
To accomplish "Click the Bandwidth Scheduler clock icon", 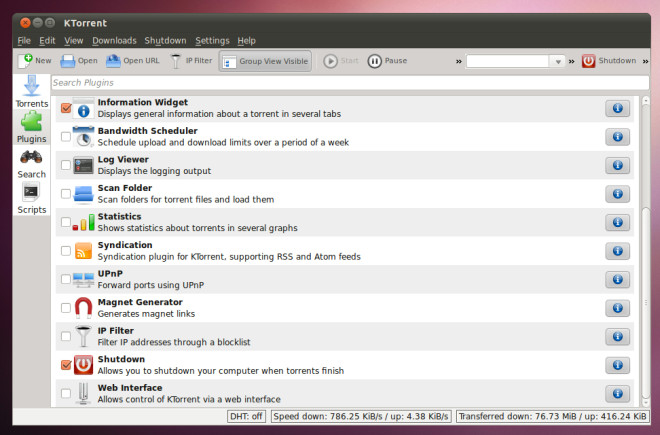I will [x=83, y=136].
